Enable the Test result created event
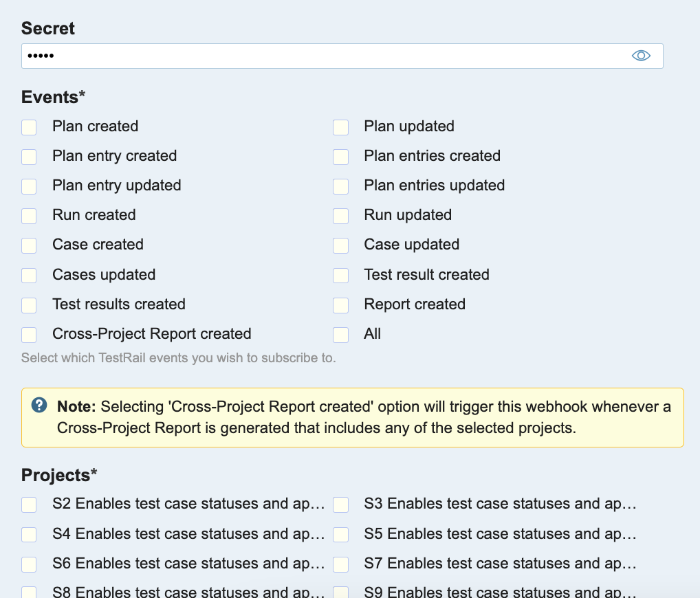 [340, 276]
